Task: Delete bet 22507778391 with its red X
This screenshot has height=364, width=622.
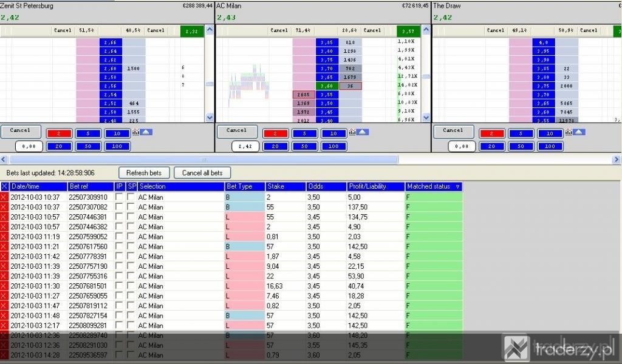Action: coord(4,257)
